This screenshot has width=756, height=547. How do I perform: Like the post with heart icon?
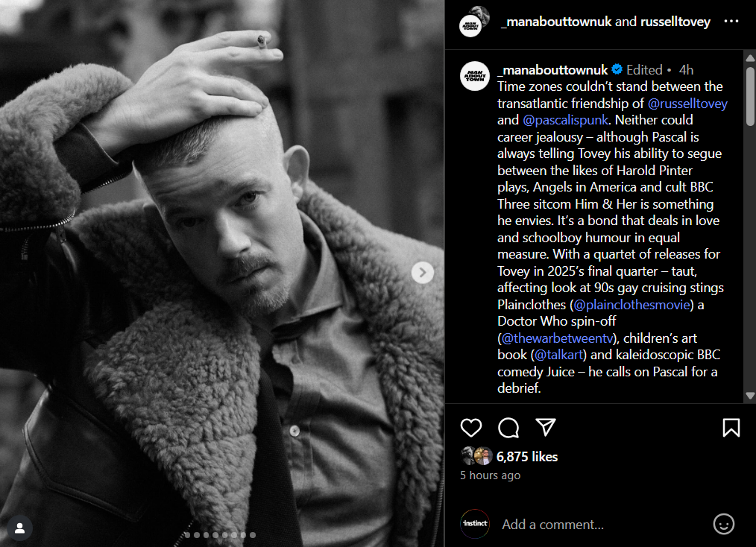click(470, 428)
